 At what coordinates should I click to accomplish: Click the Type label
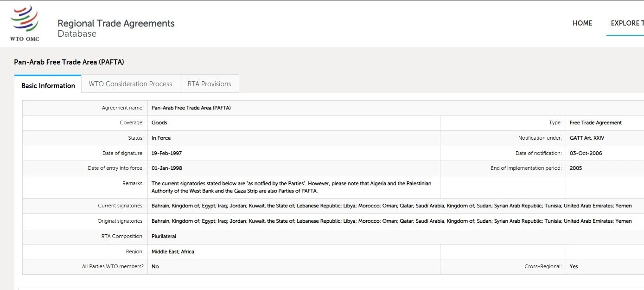[x=555, y=123]
